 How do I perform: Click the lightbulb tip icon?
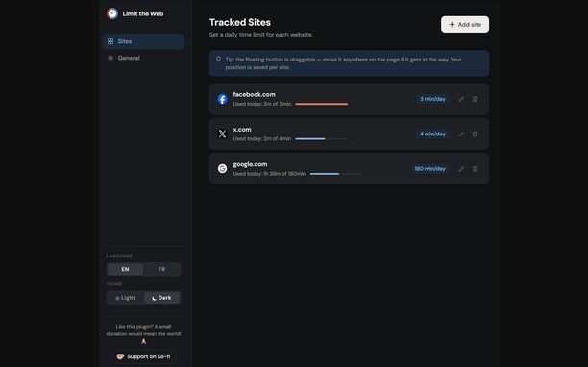click(218, 60)
